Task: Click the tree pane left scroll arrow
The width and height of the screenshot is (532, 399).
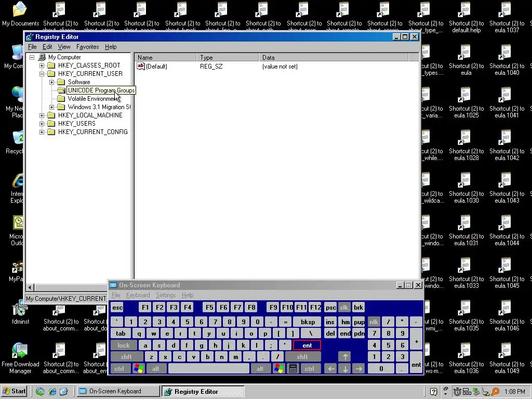Action: pyautogui.click(x=30, y=287)
